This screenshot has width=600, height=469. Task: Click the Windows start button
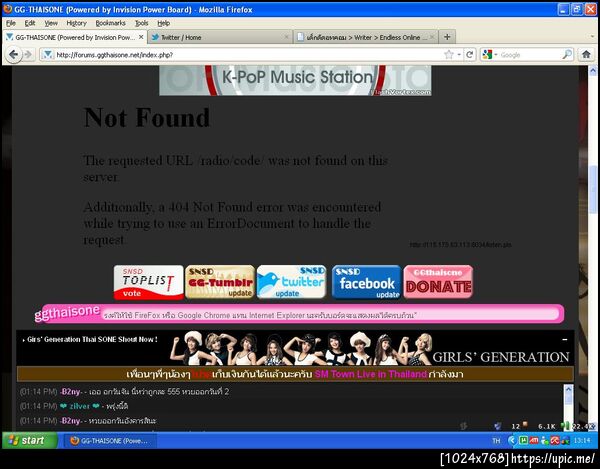click(x=30, y=440)
